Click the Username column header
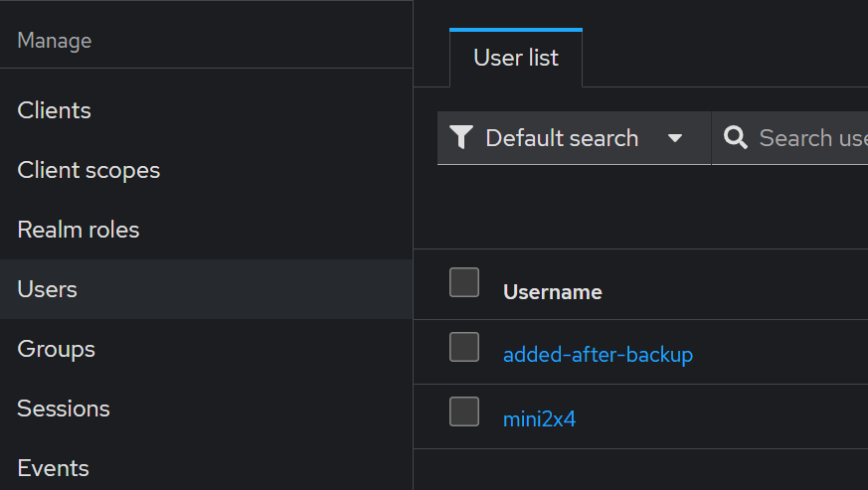This screenshot has height=490, width=868. (553, 292)
